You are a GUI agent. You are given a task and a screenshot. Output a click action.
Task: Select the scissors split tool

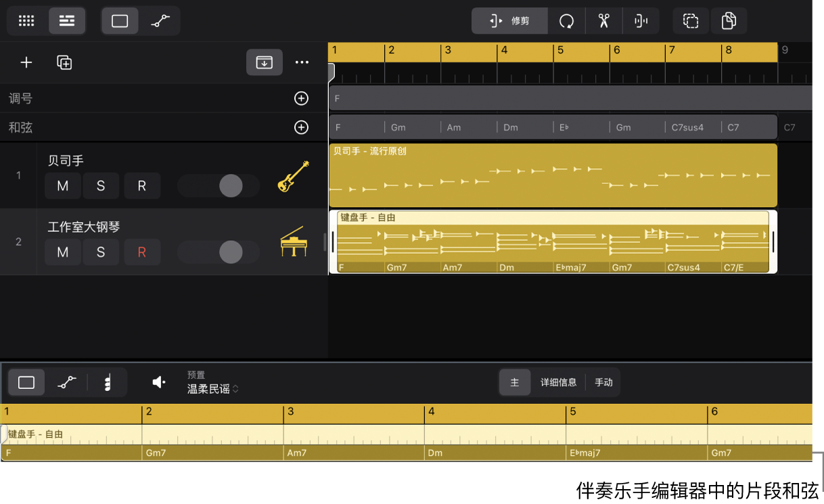coord(603,21)
